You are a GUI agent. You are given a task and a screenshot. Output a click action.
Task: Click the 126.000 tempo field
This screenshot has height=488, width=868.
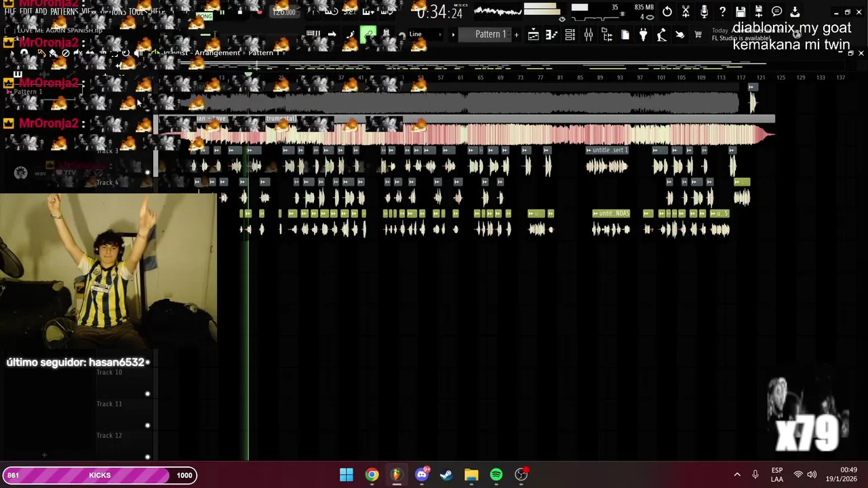click(x=283, y=12)
